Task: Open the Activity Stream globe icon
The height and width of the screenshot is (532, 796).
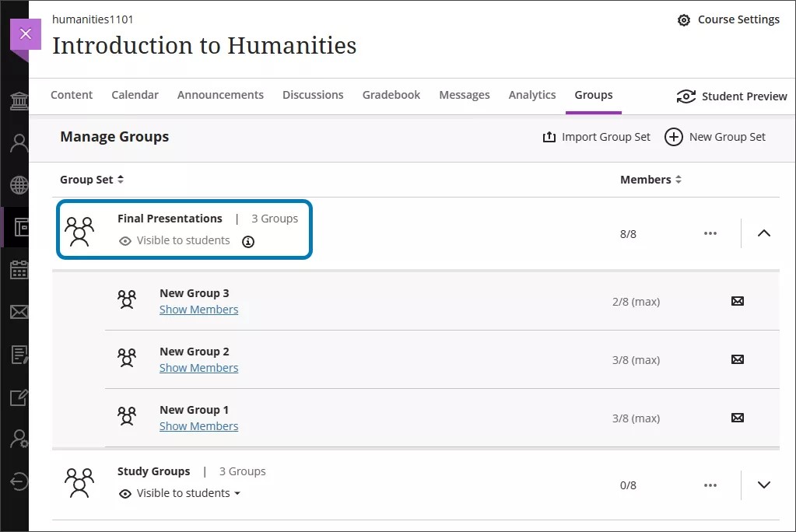Action: click(x=19, y=185)
